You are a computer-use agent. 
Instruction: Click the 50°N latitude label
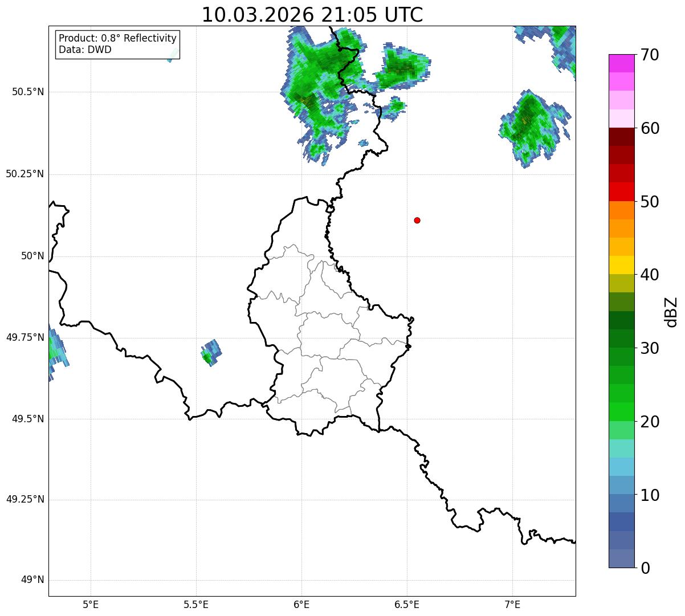(x=32, y=256)
